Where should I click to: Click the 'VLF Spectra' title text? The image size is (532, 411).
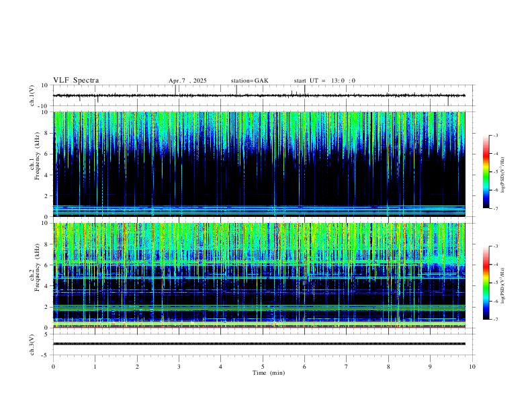click(76, 81)
